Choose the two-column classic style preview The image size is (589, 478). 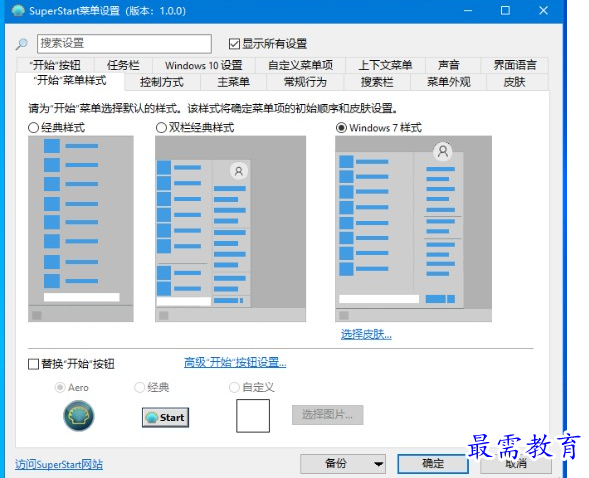pos(230,229)
